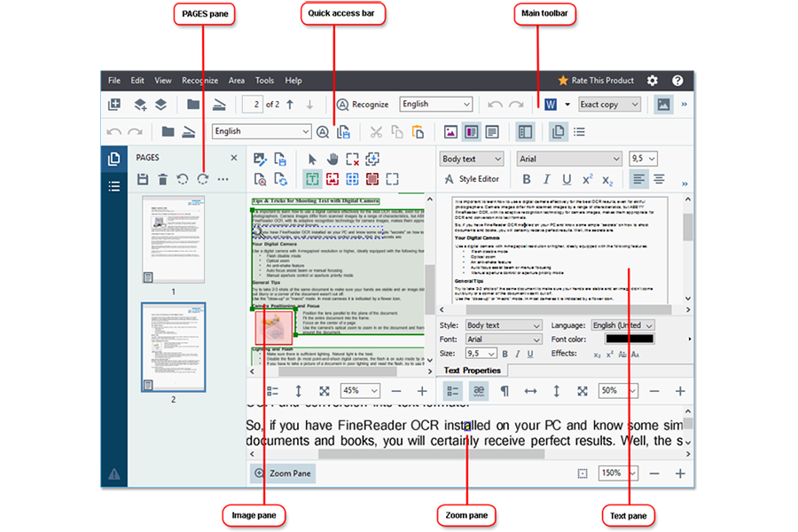Toggle subscript in text toolbar

pos(607,180)
